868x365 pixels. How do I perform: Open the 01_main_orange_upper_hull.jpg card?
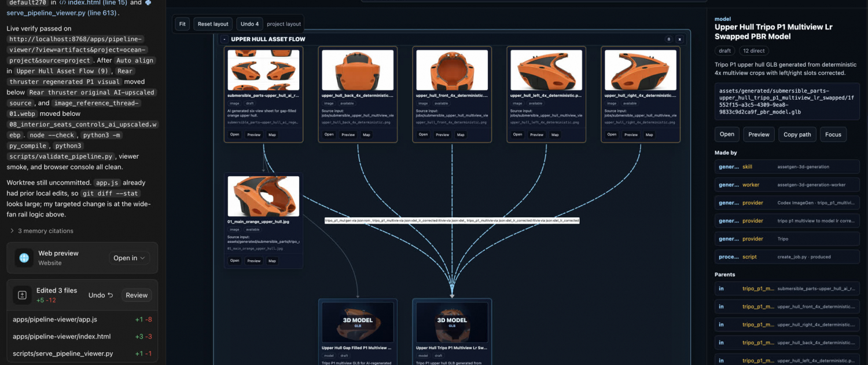(234, 261)
